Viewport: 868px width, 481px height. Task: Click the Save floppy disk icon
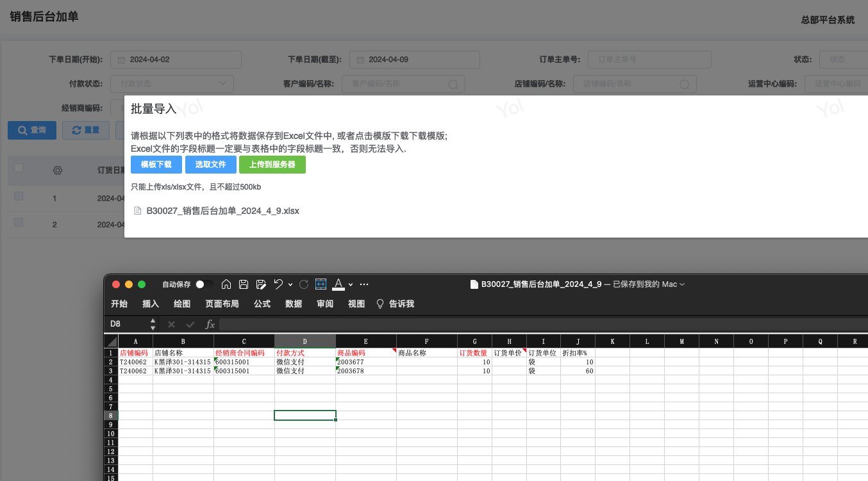point(244,284)
